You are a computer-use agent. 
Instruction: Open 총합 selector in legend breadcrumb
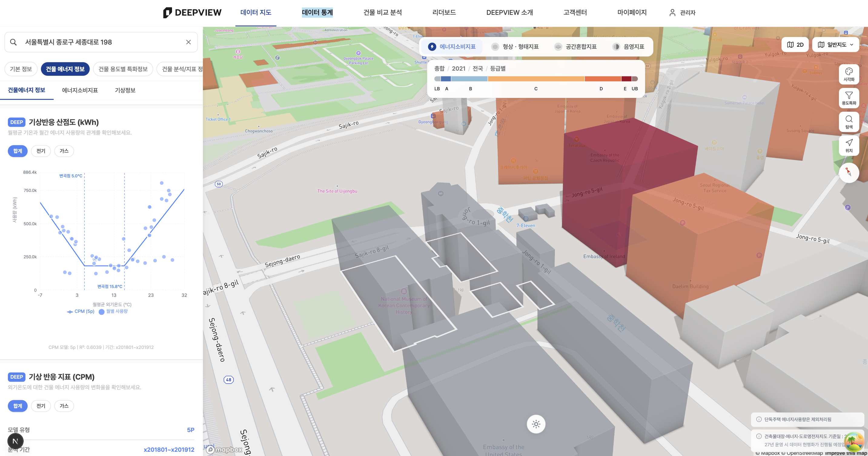pyautogui.click(x=439, y=69)
